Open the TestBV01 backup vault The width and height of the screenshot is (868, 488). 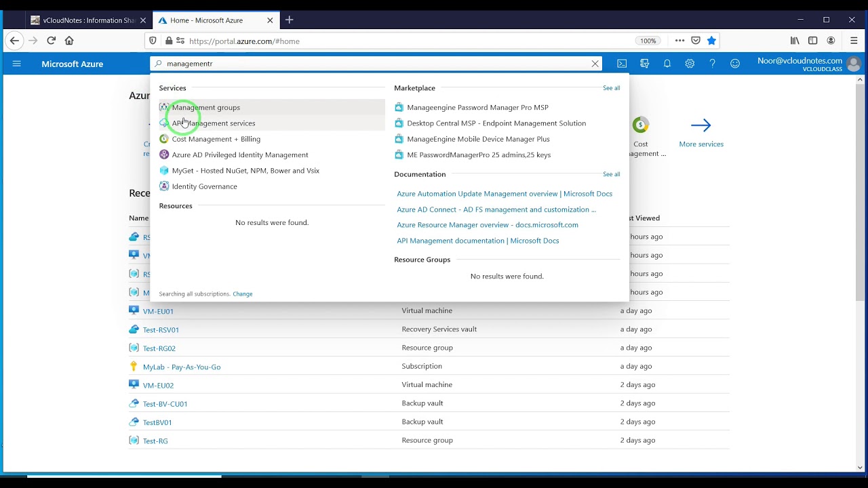(157, 422)
